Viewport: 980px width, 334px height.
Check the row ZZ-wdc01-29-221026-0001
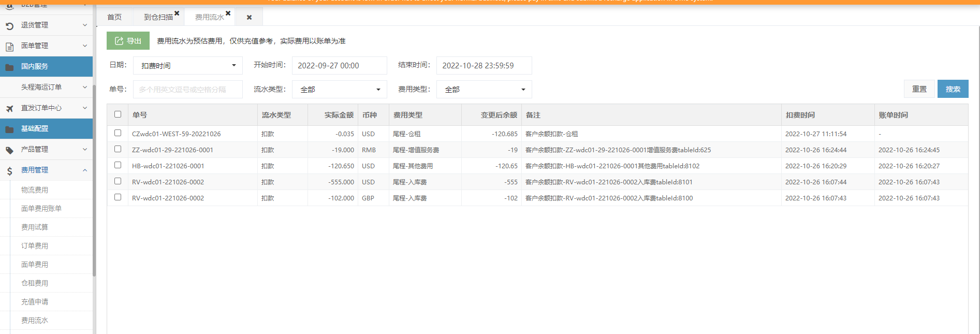(118, 149)
